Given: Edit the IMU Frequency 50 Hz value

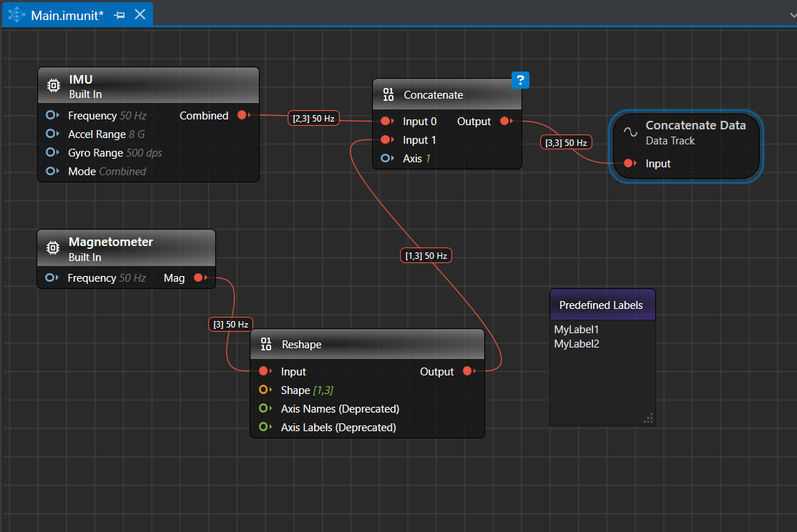Looking at the screenshot, I should click(x=133, y=116).
